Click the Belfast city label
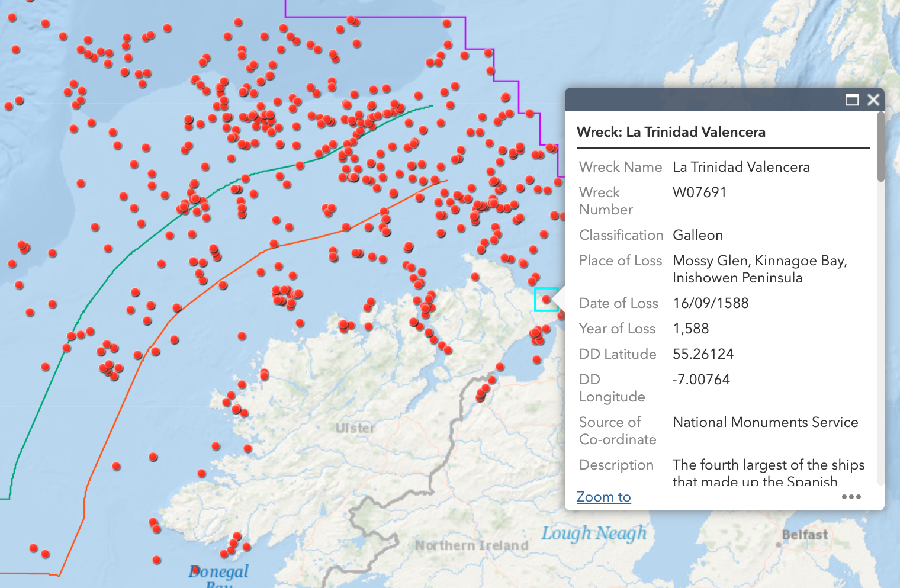Image resolution: width=900 pixels, height=588 pixels. (804, 535)
